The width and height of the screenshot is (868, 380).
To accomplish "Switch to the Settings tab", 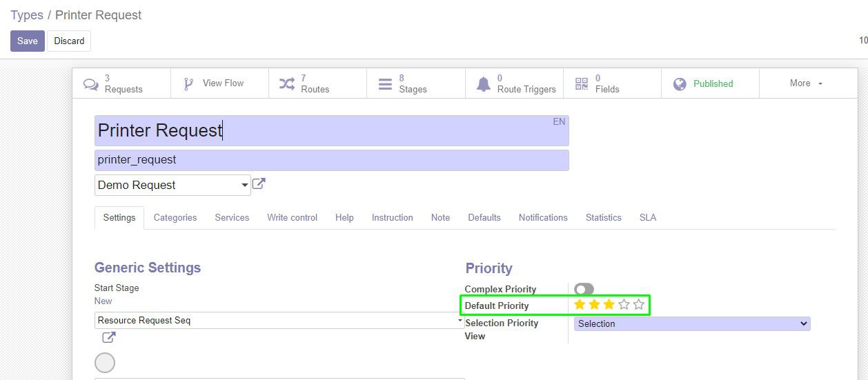I will tap(119, 217).
